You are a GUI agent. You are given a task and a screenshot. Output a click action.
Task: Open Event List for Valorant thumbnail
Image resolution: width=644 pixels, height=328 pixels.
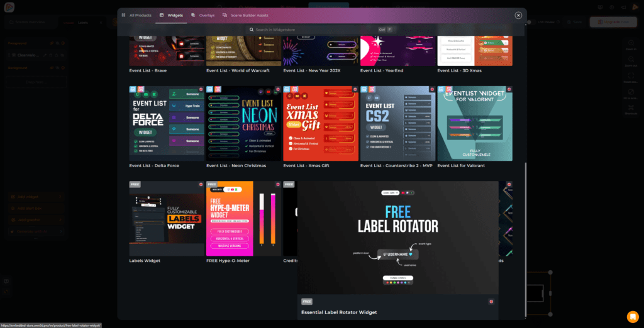[475, 124]
